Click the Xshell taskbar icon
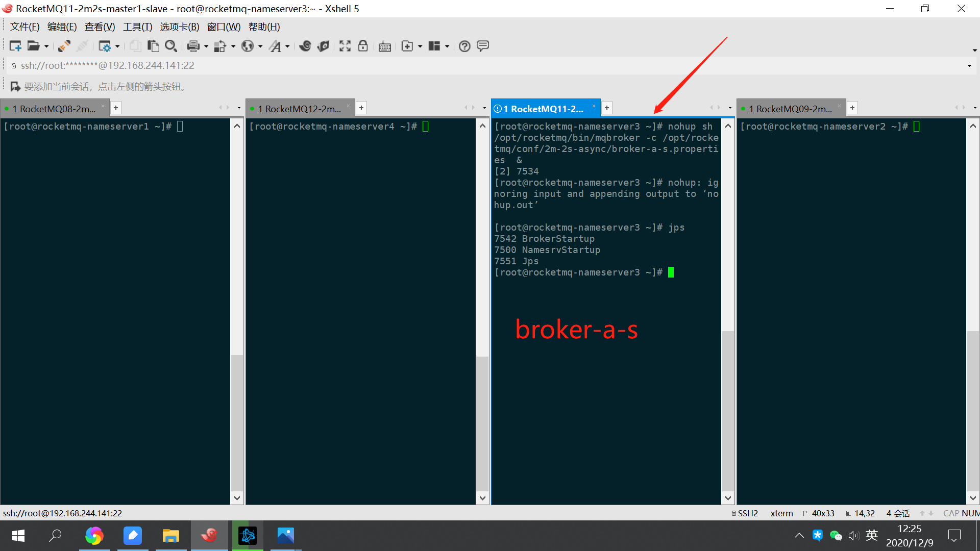This screenshot has height=551, width=980. [209, 536]
